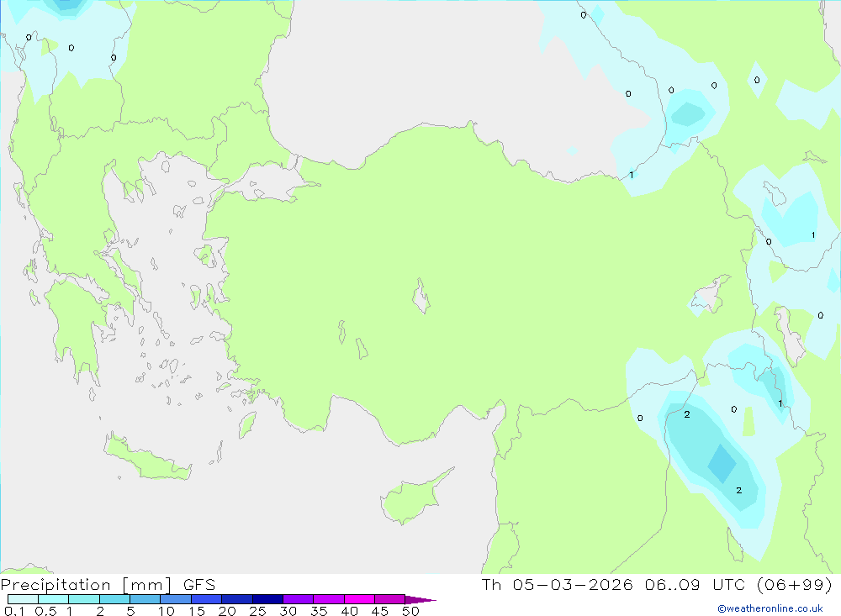Click the legend value "0.1"

(14, 611)
